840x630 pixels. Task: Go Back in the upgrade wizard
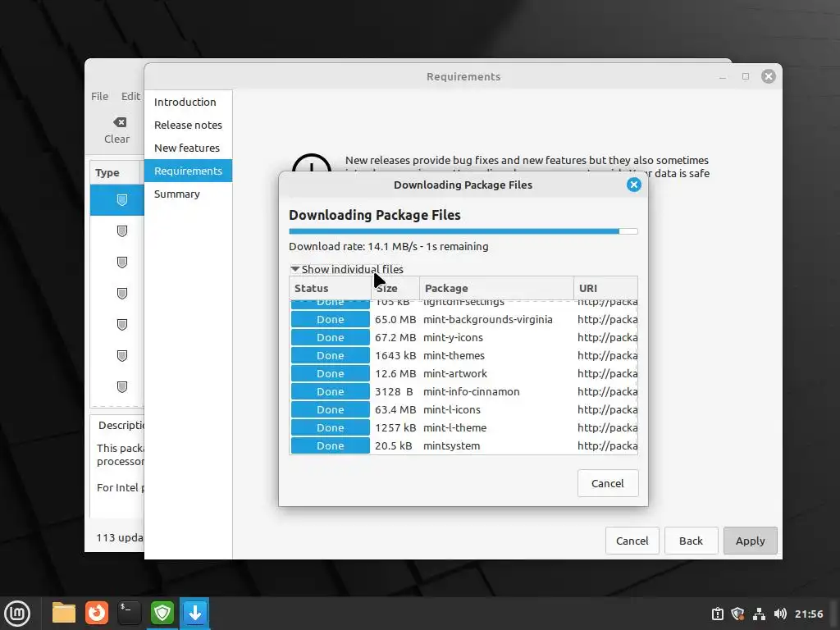[691, 541]
